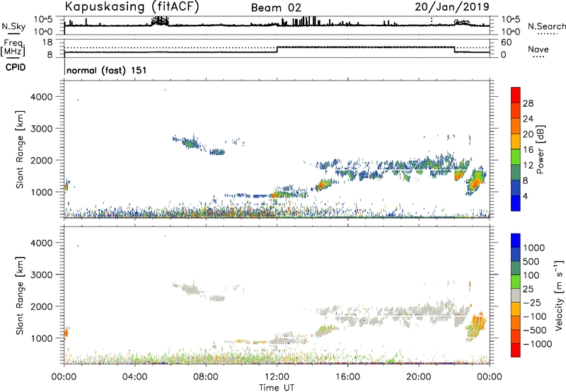Pick the gray -25 to 25 velocity swatch
566x392 pixels.
[516, 296]
